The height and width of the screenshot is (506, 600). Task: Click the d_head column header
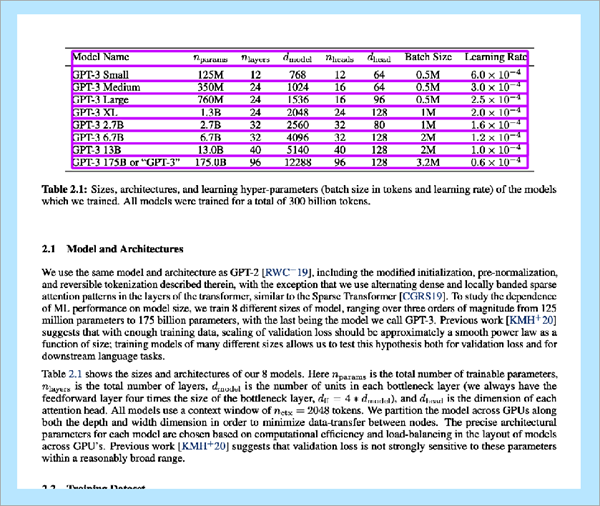pyautogui.click(x=379, y=57)
